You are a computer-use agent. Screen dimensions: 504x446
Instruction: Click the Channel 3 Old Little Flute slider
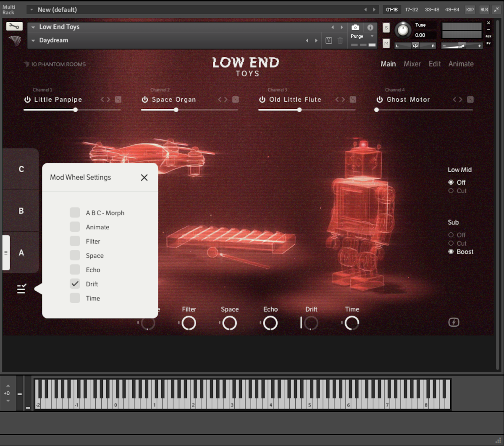[x=307, y=110]
